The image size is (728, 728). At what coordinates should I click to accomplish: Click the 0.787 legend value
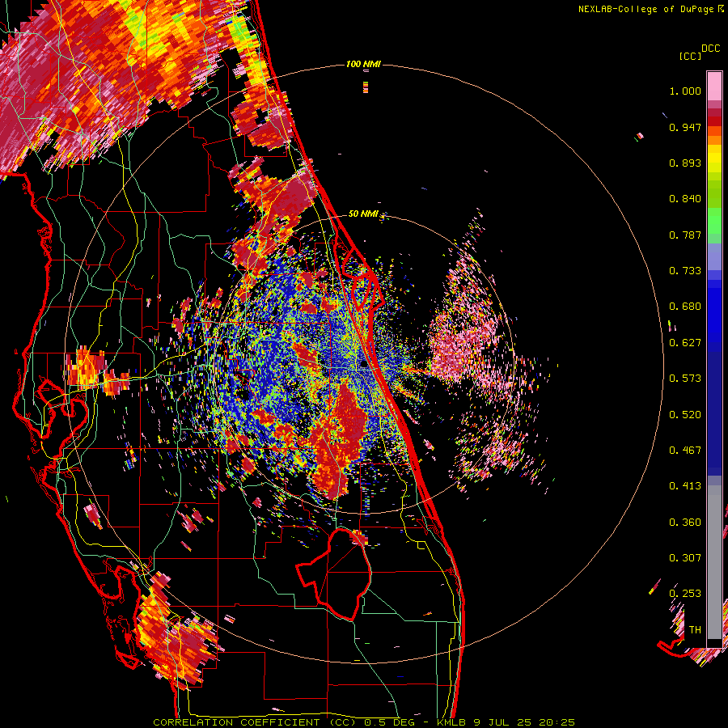685,235
